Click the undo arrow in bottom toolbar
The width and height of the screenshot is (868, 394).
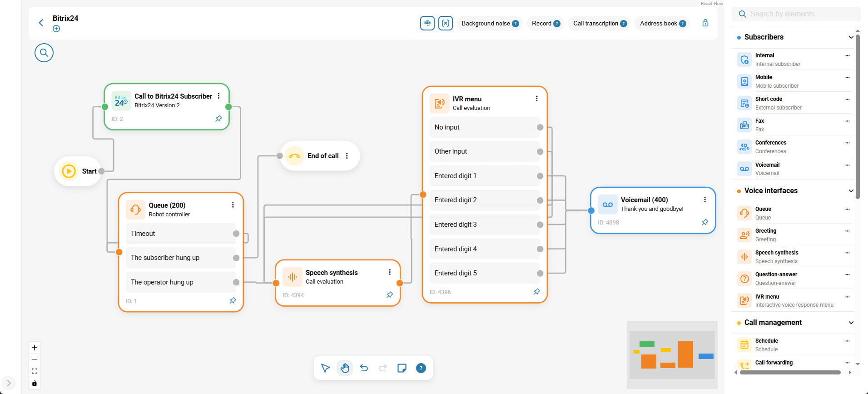(364, 368)
